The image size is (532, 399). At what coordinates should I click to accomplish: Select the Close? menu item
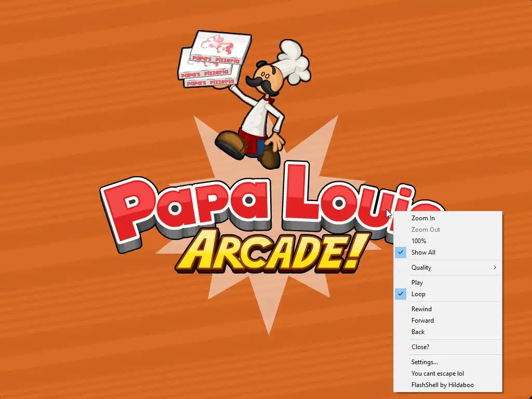(447, 347)
